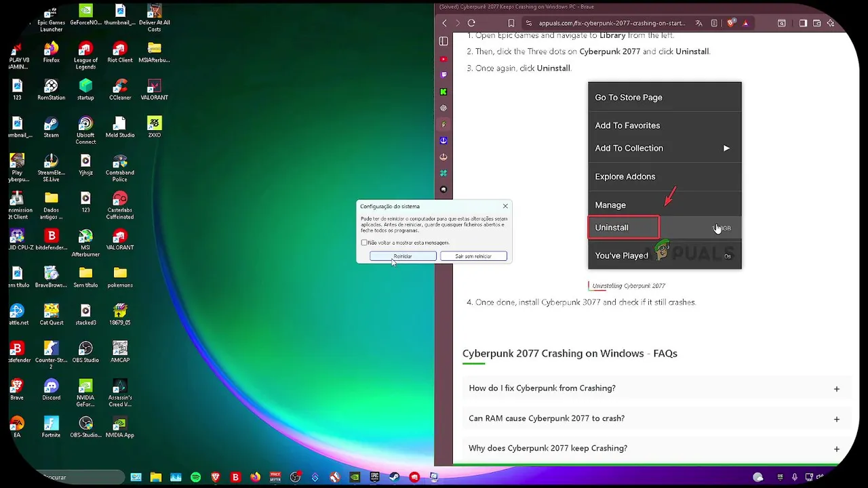Check the 'Não voltar a mostrar esta mensagem' checkbox

[x=364, y=243]
